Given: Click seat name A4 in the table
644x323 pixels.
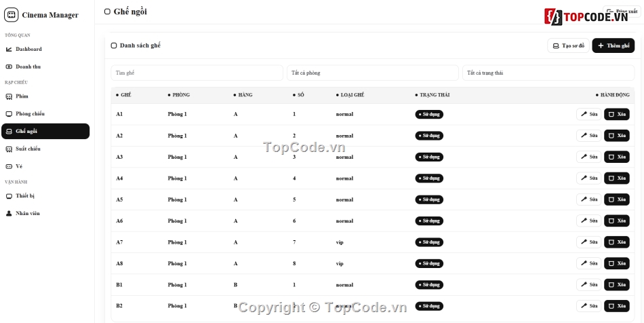Looking at the screenshot, I should 119,178.
